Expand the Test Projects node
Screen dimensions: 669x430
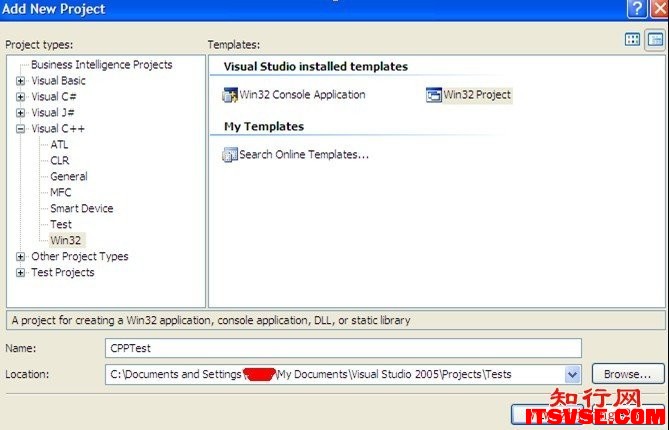[20, 273]
